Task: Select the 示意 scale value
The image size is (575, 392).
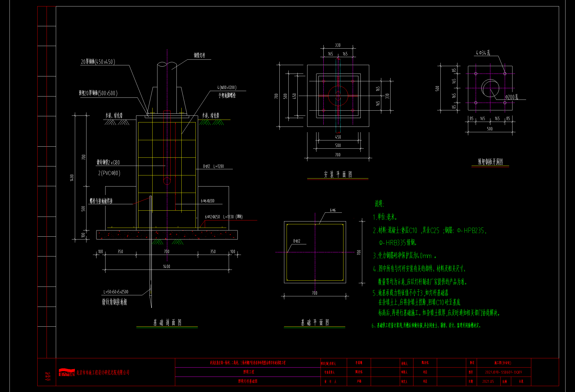Action: point(521,381)
